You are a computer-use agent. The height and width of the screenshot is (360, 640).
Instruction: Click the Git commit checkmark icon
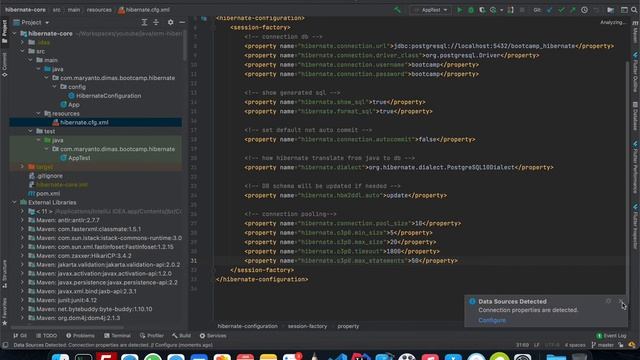coord(561,10)
